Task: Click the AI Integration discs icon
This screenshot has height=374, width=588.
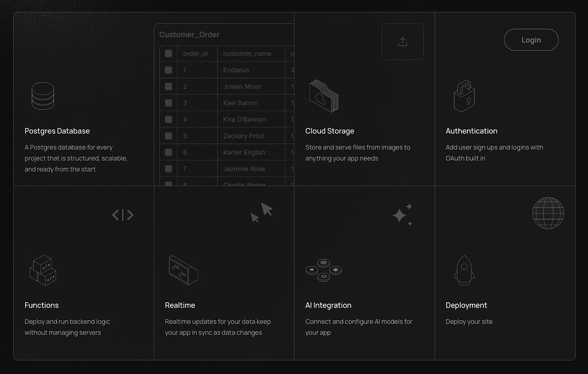Action: click(324, 270)
